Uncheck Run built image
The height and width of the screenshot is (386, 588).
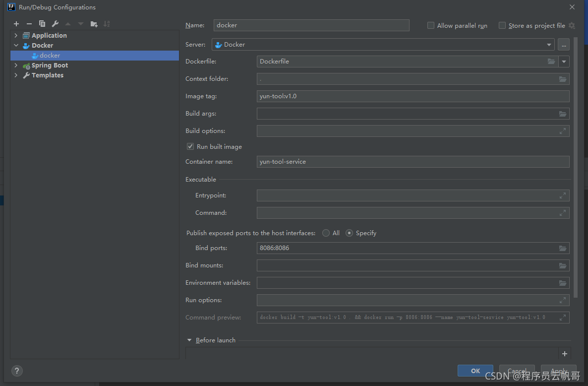(x=190, y=146)
